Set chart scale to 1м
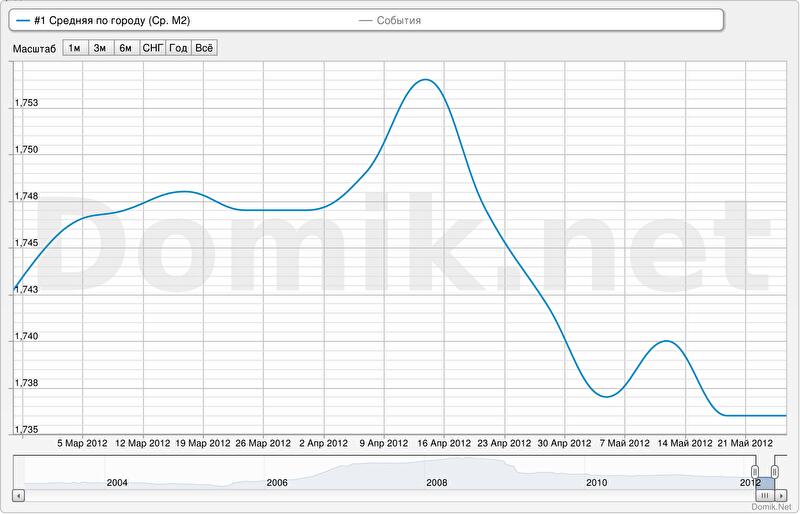This screenshot has height=514, width=800. pos(74,48)
